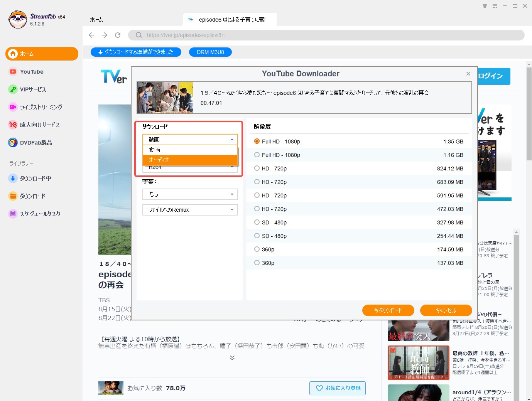Click the URL address field
Image resolution: width=532 pixels, height=401 pixels.
[x=326, y=35]
